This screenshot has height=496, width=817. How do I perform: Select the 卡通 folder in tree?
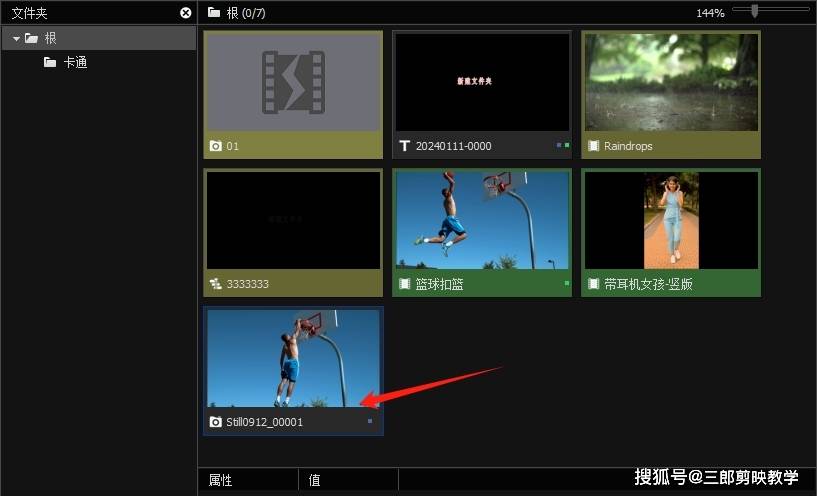[x=76, y=62]
